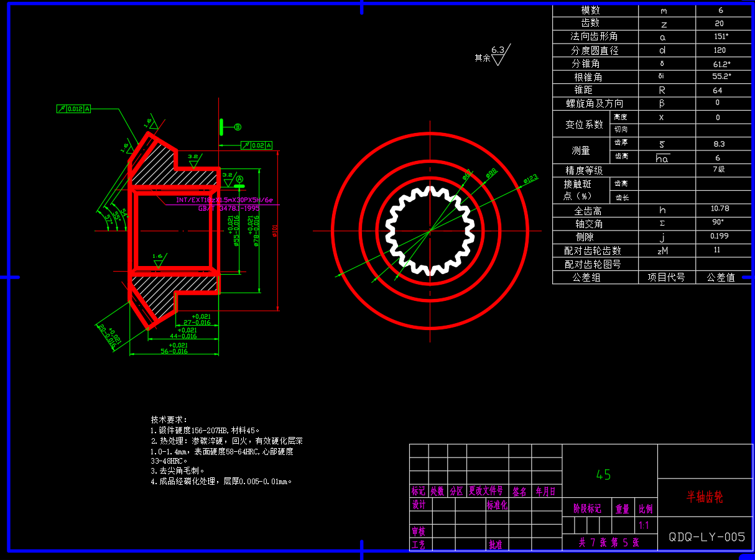
Task: Click the value '61.2°' cell
Action: point(722,64)
